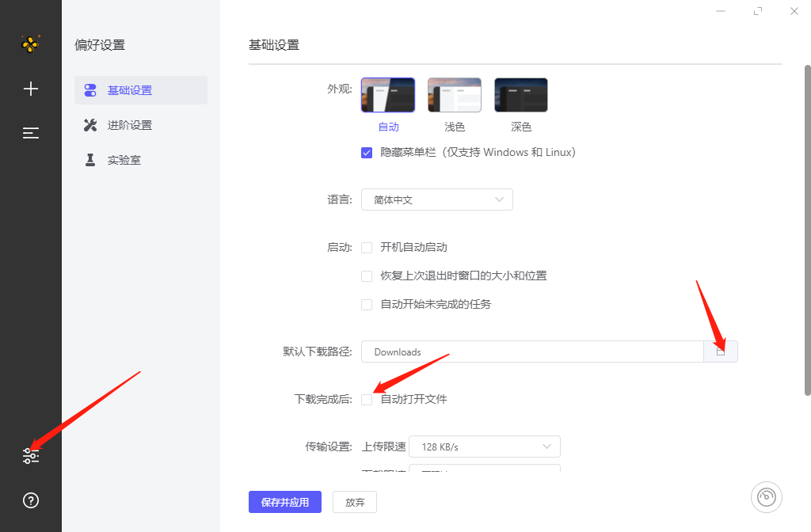Click the 浅色 appearance label
The width and height of the screenshot is (811, 532).
455,127
